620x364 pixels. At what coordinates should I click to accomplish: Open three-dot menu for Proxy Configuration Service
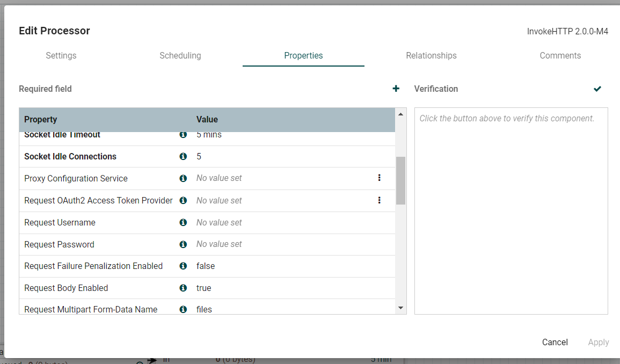pos(379,178)
